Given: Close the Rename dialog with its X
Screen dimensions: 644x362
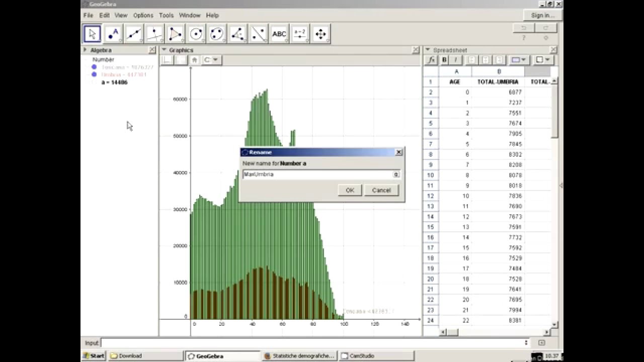Looking at the screenshot, I should coord(399,152).
